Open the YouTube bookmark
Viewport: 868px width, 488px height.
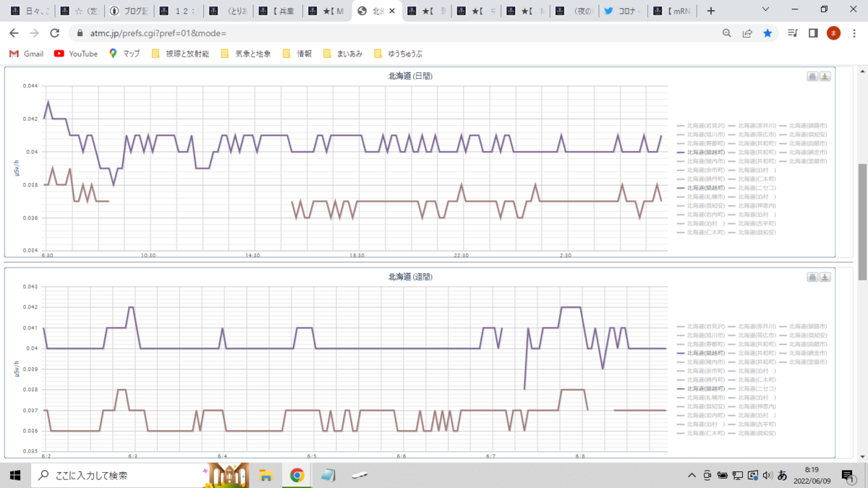pos(76,53)
